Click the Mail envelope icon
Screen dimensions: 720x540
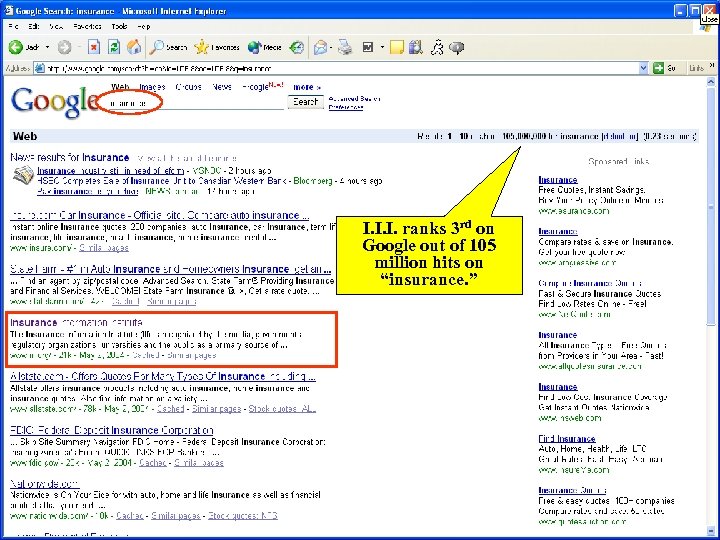click(320, 47)
